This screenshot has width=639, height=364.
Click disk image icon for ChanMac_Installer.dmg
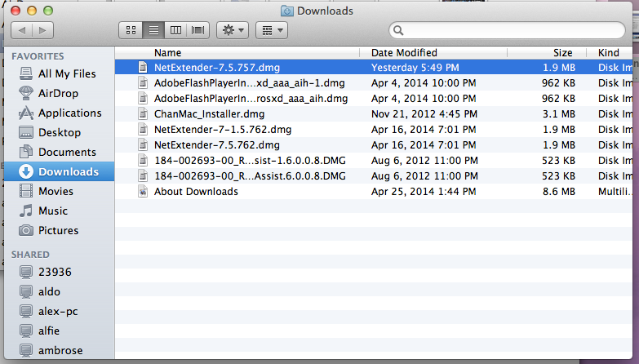click(143, 113)
